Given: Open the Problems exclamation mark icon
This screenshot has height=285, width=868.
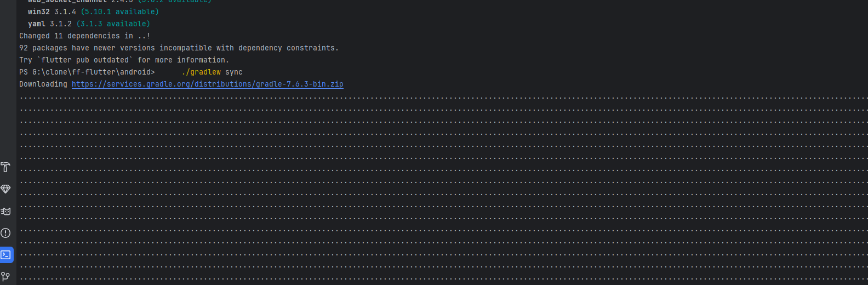Looking at the screenshot, I should (x=5, y=233).
